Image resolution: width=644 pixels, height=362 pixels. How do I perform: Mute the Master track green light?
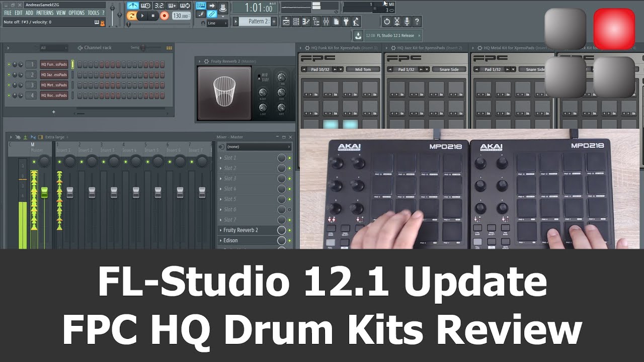click(x=34, y=162)
